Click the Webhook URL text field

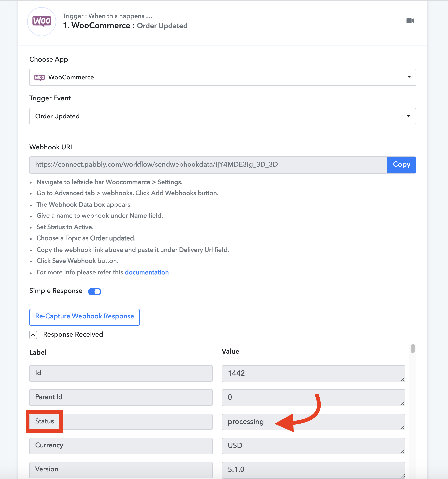pyautogui.click(x=208, y=165)
